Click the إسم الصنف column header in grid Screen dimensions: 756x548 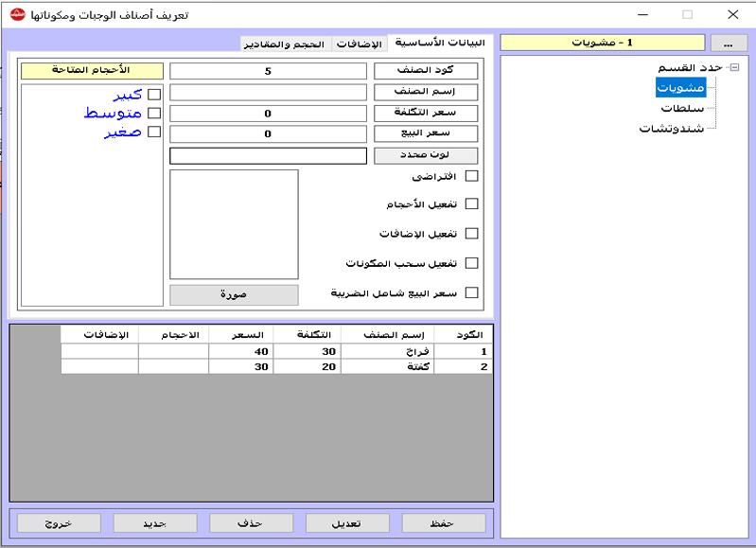387,335
